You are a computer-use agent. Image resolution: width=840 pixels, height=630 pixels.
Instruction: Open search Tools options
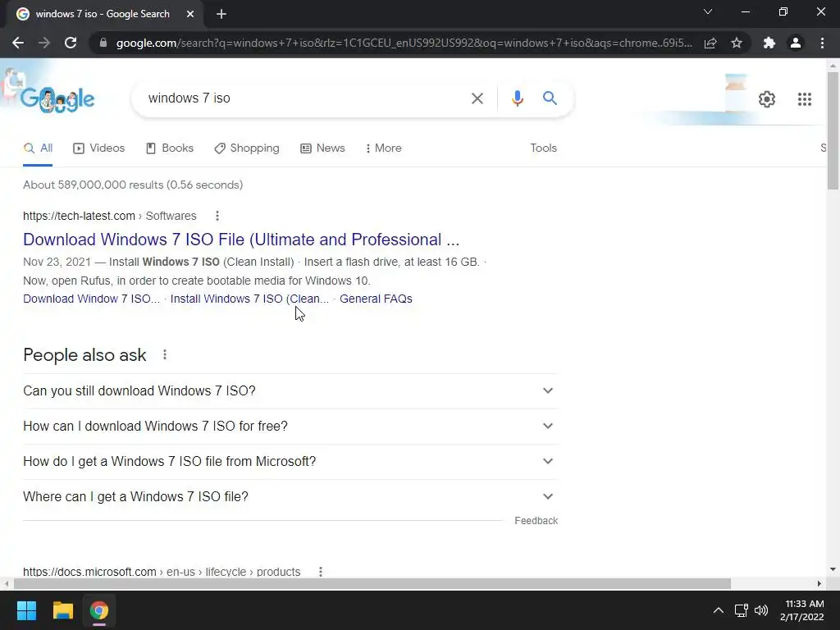point(543,148)
